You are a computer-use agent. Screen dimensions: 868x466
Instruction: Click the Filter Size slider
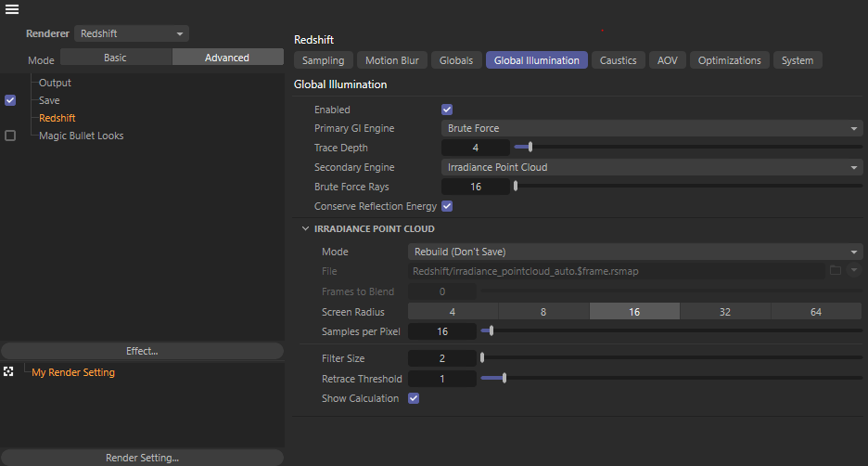[x=671, y=358]
